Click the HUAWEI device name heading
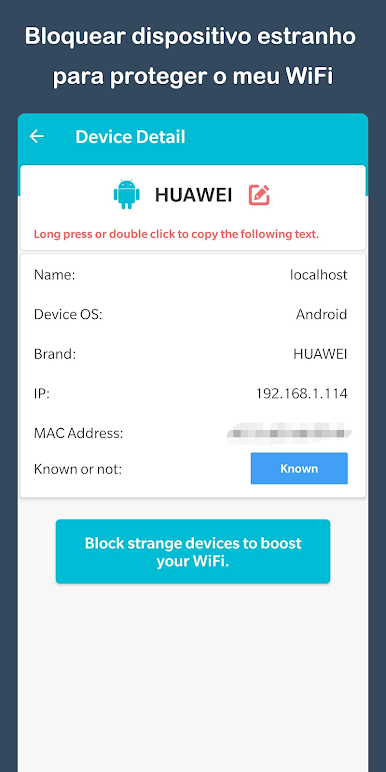This screenshot has height=772, width=386. [193, 195]
